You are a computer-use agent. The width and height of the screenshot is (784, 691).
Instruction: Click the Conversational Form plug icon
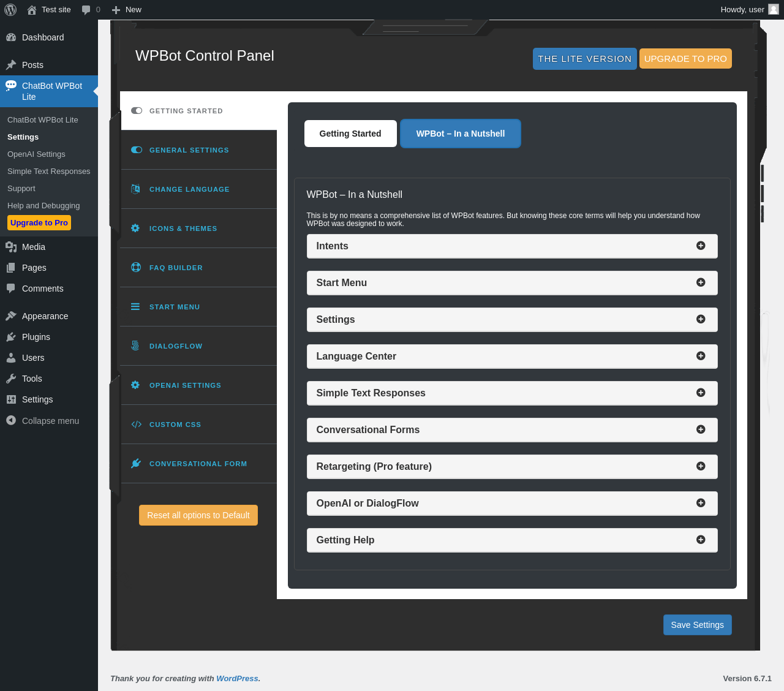click(136, 463)
